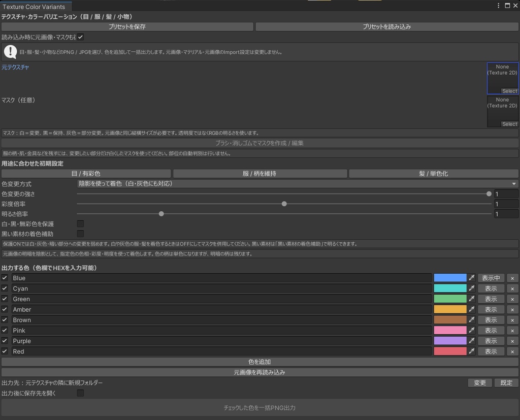Remove the Green color row
Screen dimensions: 520x420
point(512,299)
